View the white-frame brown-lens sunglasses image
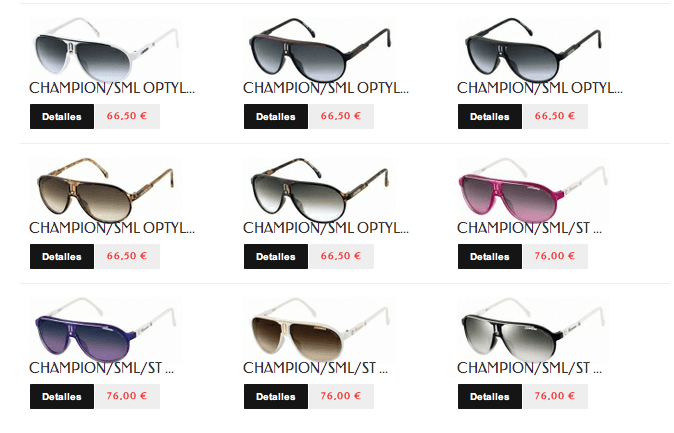Image resolution: width=674 pixels, height=433 pixels. pyautogui.click(x=319, y=330)
